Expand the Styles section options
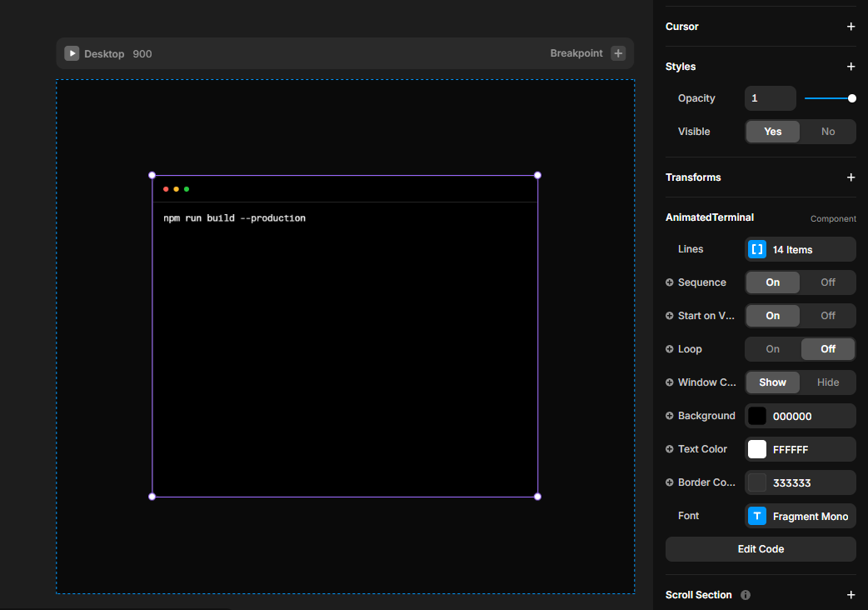This screenshot has height=610, width=868. [x=851, y=67]
